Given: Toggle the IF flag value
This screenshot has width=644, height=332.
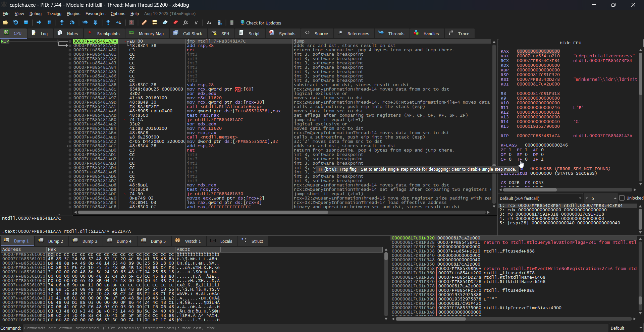Looking at the screenshot, I should tap(542, 159).
